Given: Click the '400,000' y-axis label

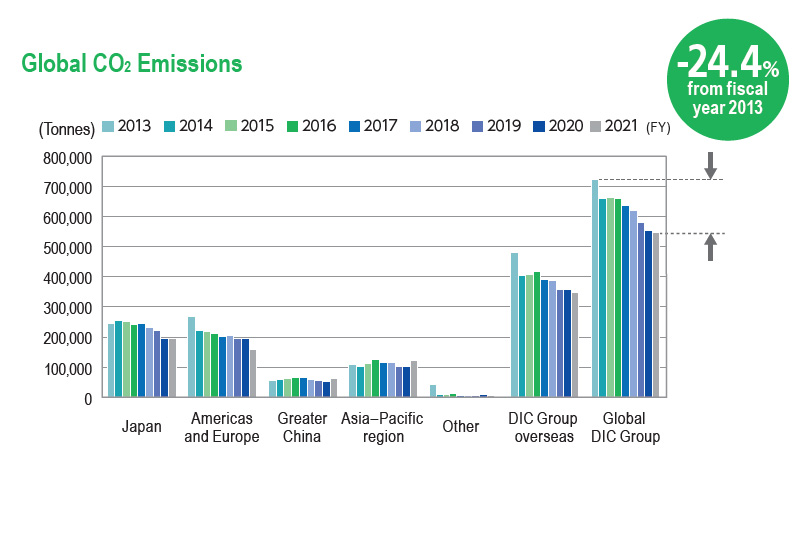Looking at the screenshot, I should click(x=67, y=279).
